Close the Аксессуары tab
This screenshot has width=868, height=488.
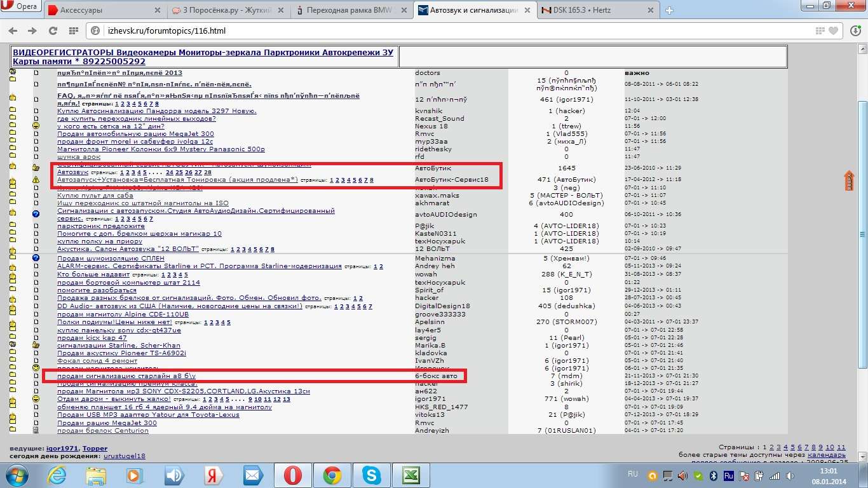click(157, 11)
